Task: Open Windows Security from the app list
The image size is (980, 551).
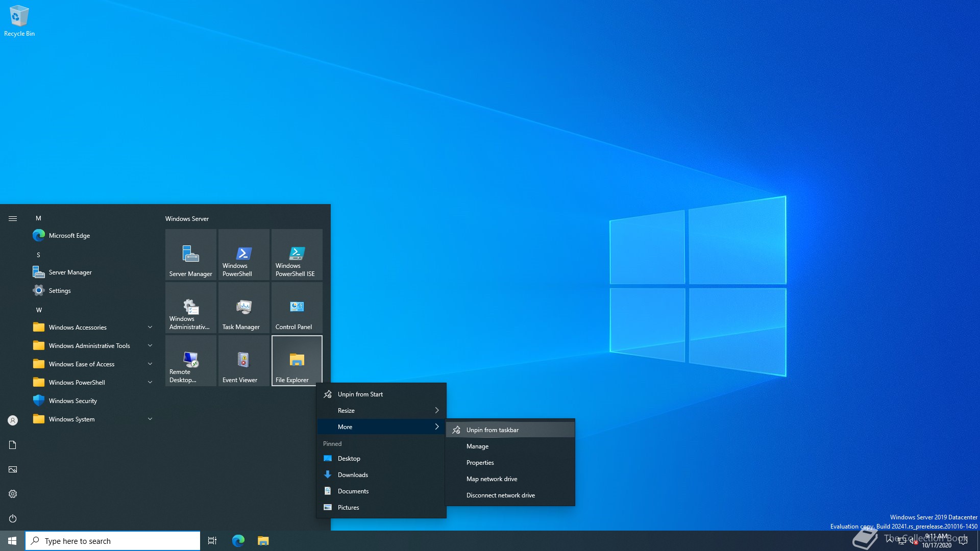Action: coord(93,400)
